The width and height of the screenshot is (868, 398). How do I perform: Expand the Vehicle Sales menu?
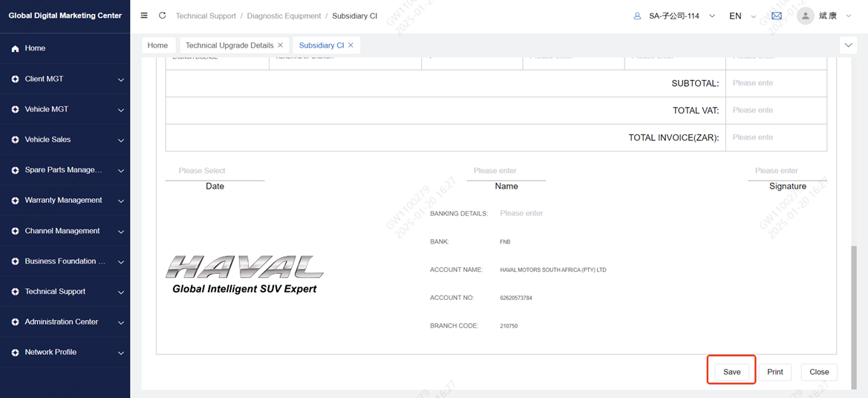click(65, 140)
